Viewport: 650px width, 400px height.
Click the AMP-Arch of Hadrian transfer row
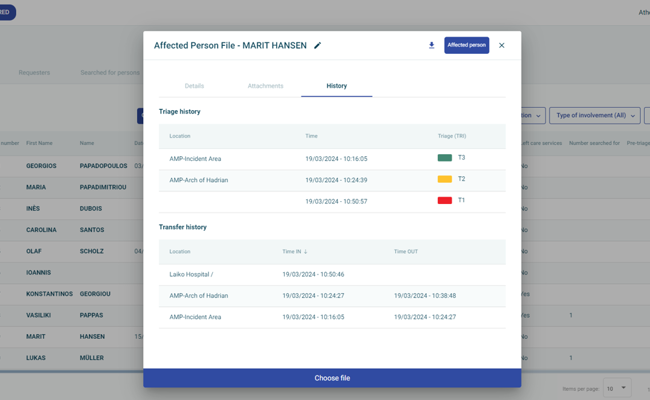[x=332, y=296]
